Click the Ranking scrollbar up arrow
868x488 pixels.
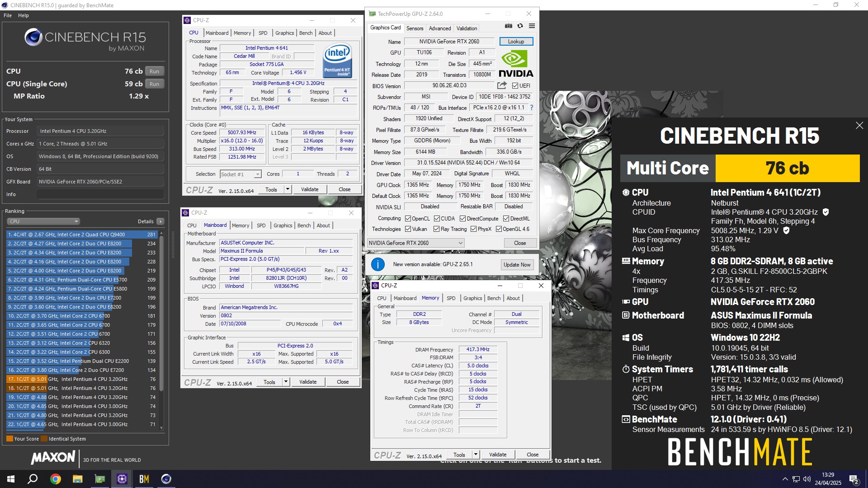pos(161,234)
